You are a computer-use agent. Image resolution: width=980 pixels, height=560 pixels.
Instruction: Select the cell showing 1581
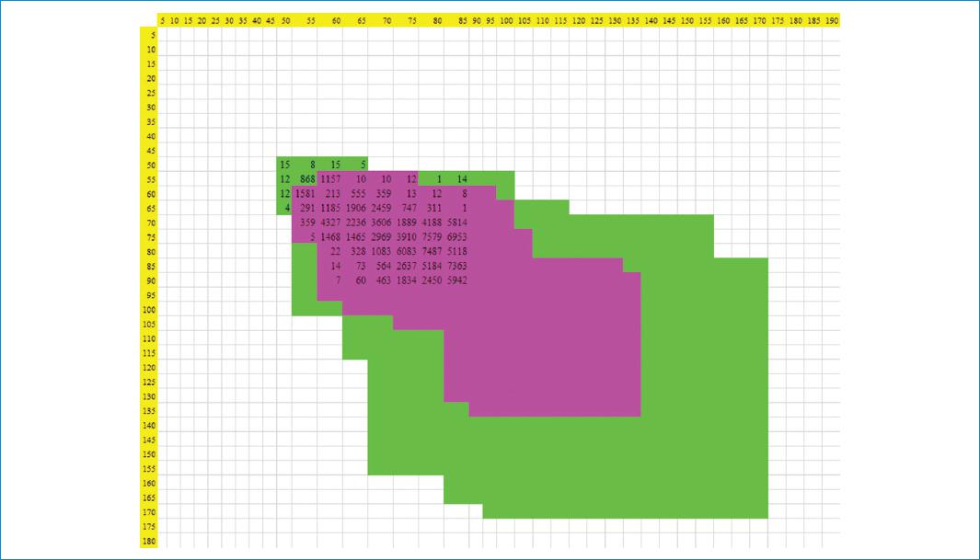click(306, 194)
